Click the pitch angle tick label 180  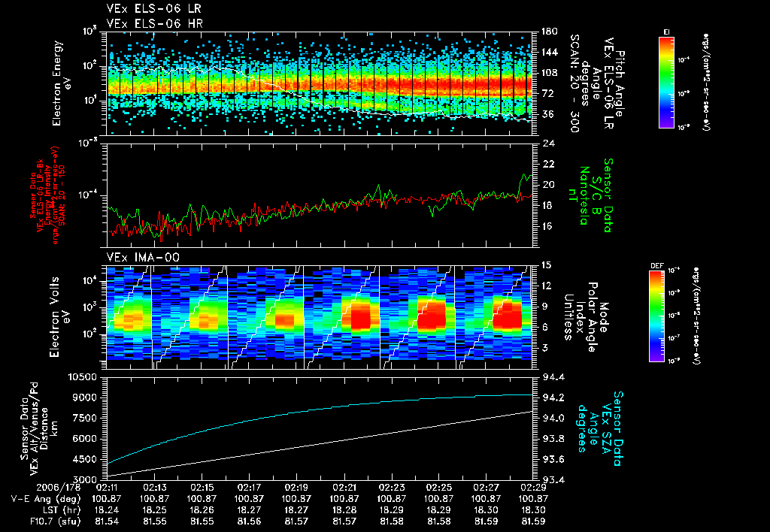[x=549, y=32]
